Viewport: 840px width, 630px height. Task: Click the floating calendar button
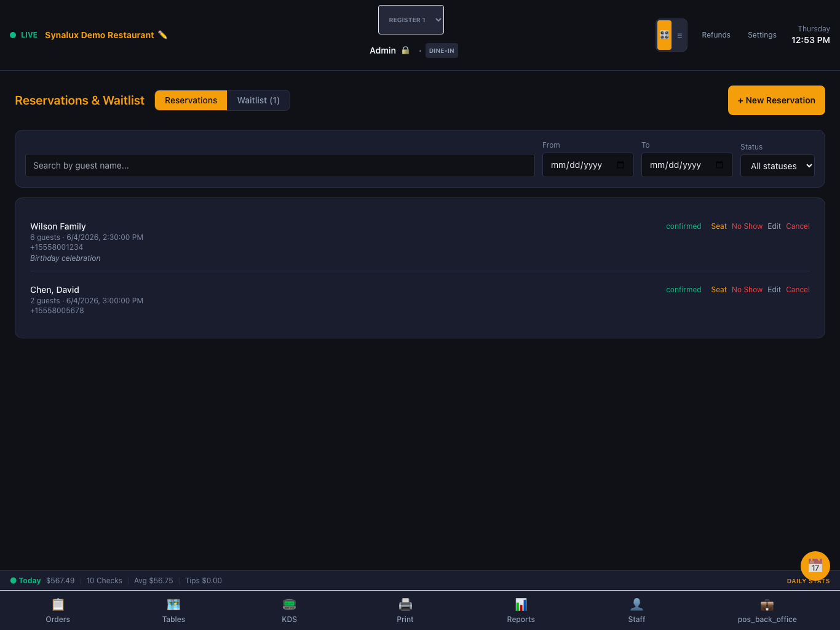[815, 566]
